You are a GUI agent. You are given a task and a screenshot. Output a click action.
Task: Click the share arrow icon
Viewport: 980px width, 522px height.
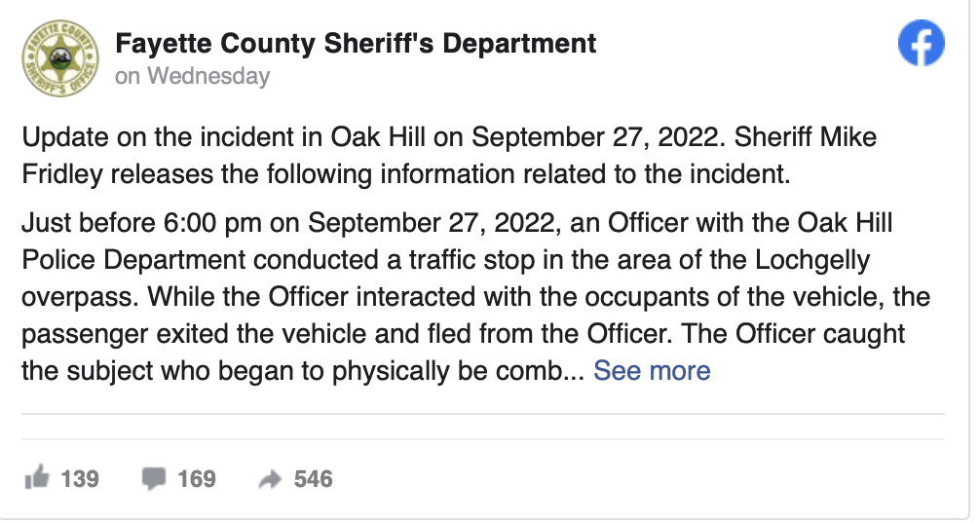(x=270, y=479)
